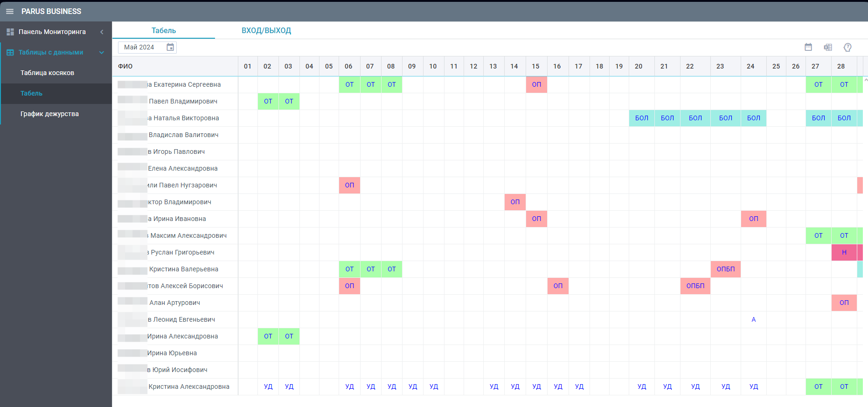The height and width of the screenshot is (407, 868).
Task: Click the Таблицы с данными table icon
Action: point(10,52)
